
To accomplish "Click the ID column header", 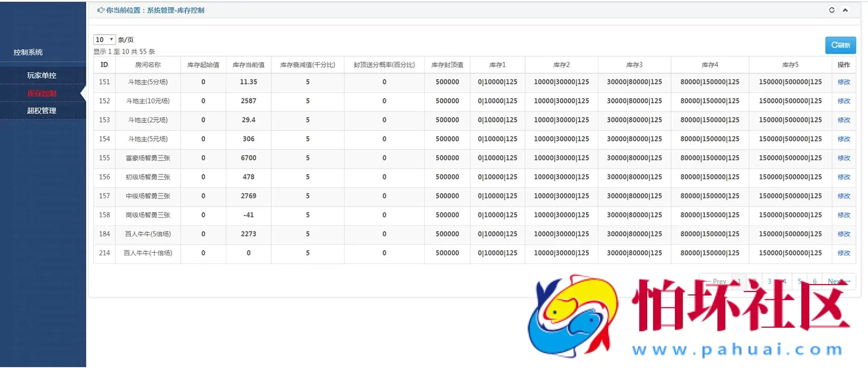I will tap(104, 64).
